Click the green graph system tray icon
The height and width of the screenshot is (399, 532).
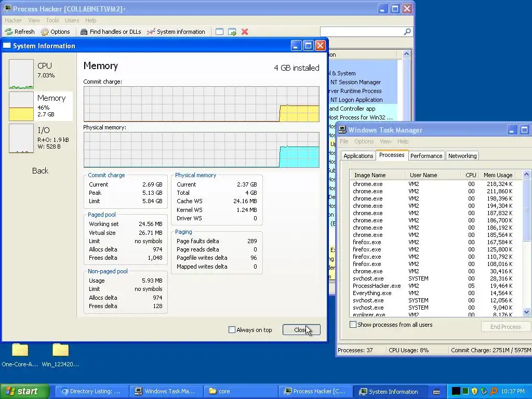(x=465, y=391)
